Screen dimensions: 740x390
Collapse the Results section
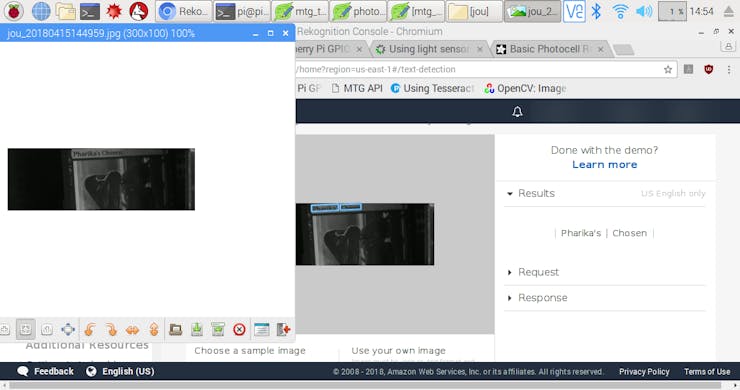pos(531,193)
